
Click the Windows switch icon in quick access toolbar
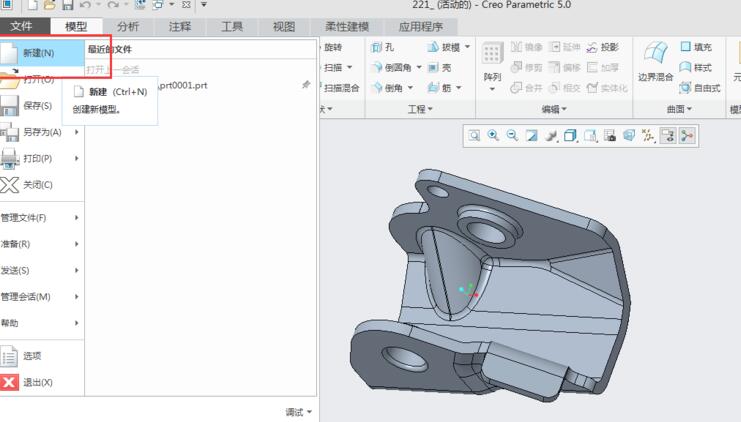point(158,5)
